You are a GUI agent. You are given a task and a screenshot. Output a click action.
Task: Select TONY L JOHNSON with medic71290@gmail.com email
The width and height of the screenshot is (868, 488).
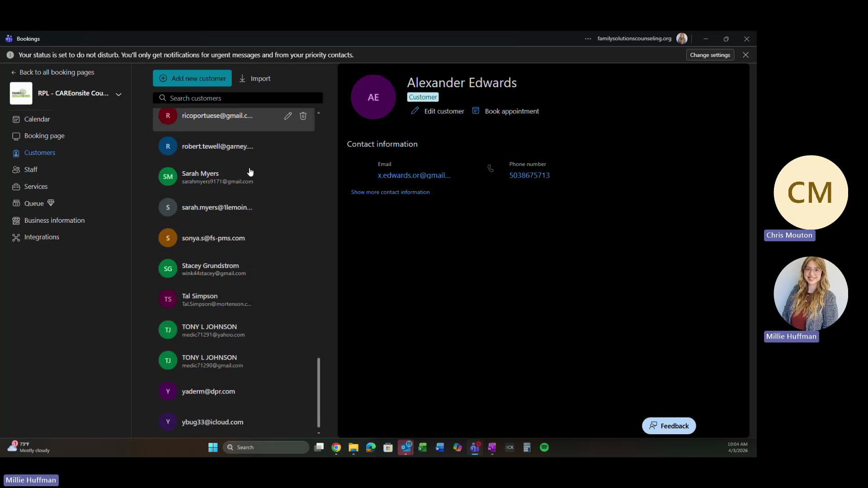tap(234, 361)
